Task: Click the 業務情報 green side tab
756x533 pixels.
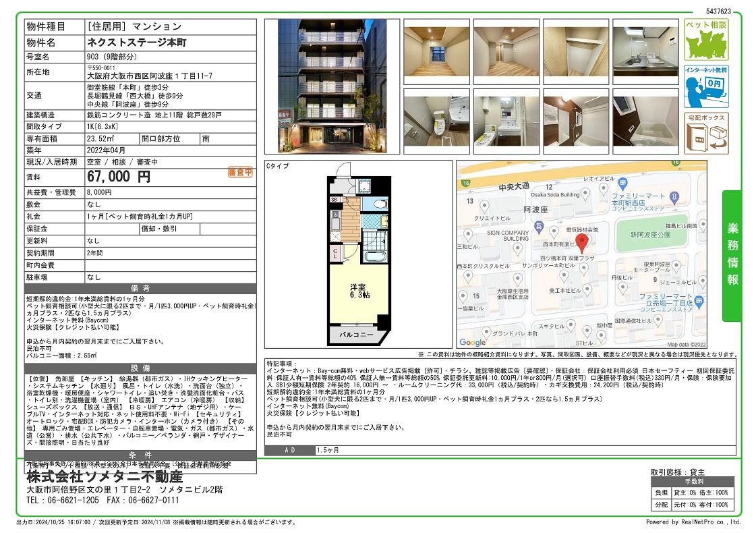Action: [x=732, y=256]
